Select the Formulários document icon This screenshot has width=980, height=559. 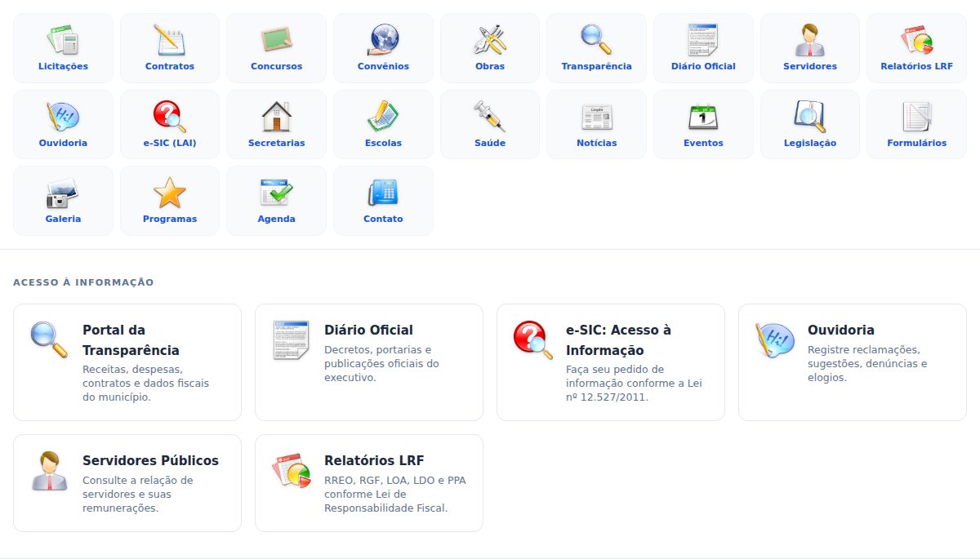[917, 116]
